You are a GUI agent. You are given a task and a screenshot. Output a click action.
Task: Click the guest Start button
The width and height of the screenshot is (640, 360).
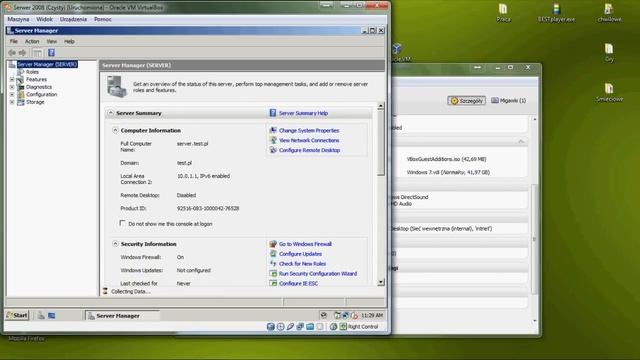(17, 315)
